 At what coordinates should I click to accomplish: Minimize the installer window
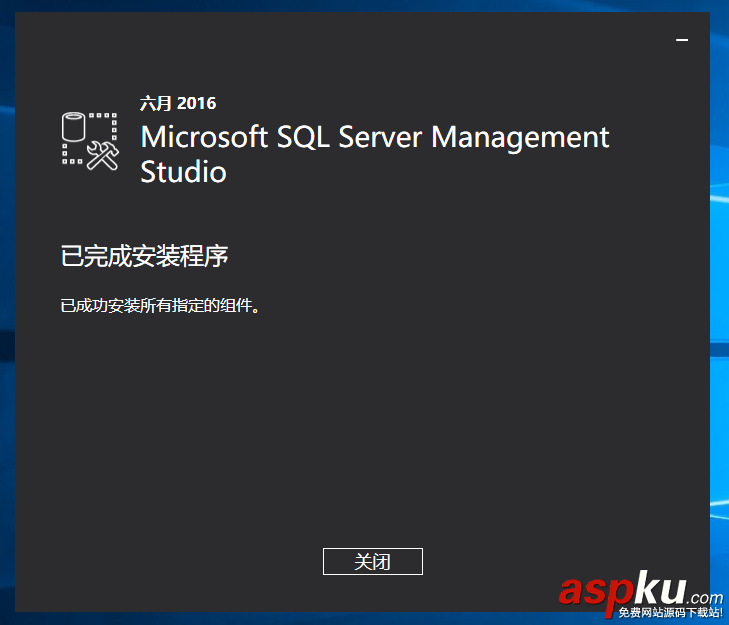682,40
